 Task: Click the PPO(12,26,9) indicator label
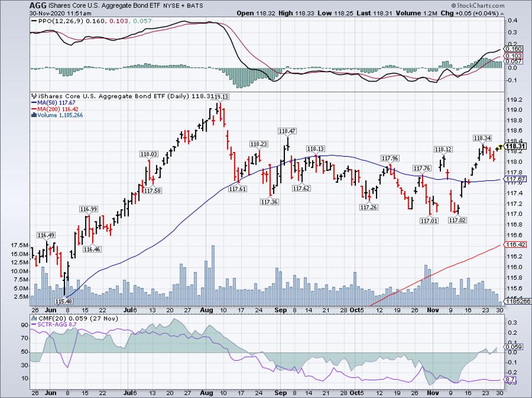click(61, 21)
